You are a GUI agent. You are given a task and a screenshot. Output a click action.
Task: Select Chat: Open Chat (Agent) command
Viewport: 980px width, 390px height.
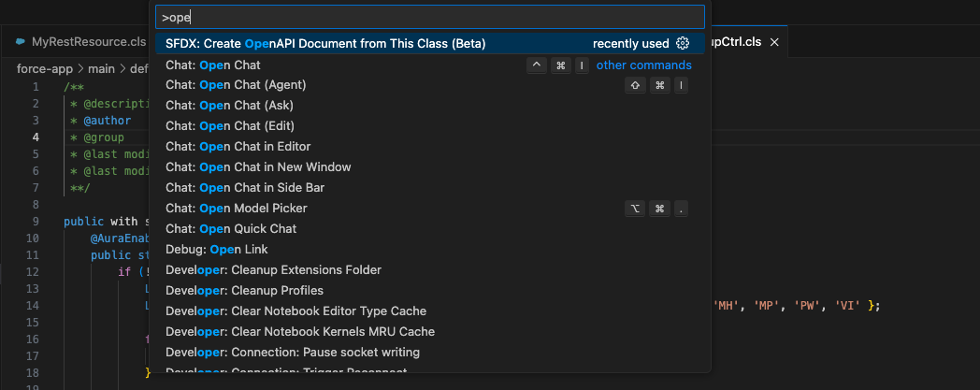(430, 85)
